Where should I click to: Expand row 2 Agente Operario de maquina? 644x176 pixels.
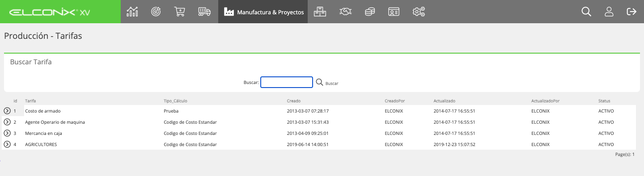(7, 122)
